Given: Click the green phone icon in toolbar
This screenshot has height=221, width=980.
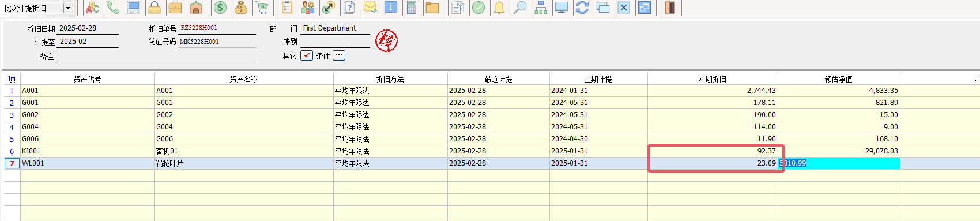Looking at the screenshot, I should pos(113,8).
